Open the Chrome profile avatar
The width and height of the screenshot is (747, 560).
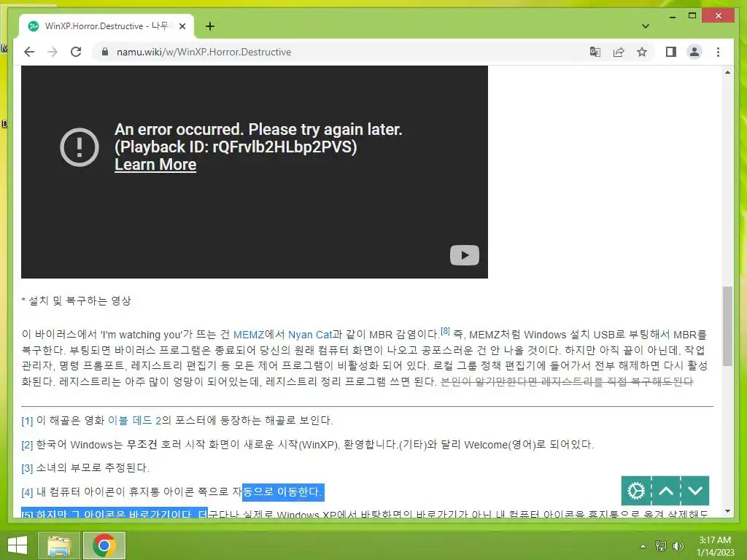coord(694,52)
